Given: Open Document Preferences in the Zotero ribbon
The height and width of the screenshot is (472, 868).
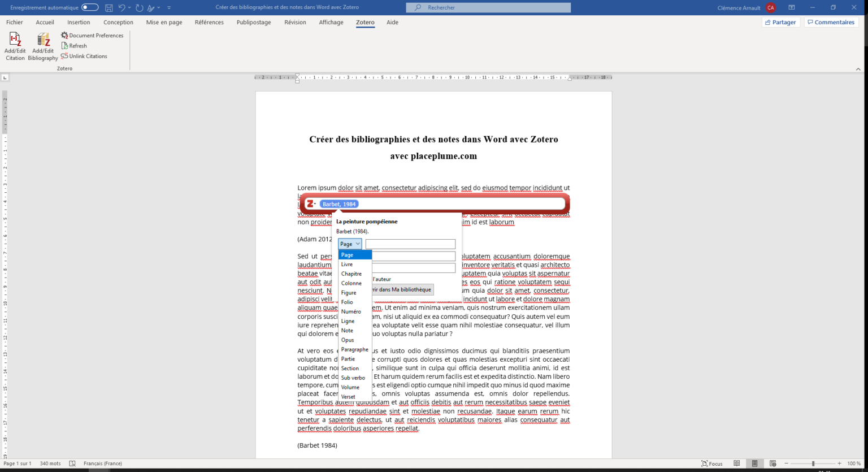Looking at the screenshot, I should (92, 35).
